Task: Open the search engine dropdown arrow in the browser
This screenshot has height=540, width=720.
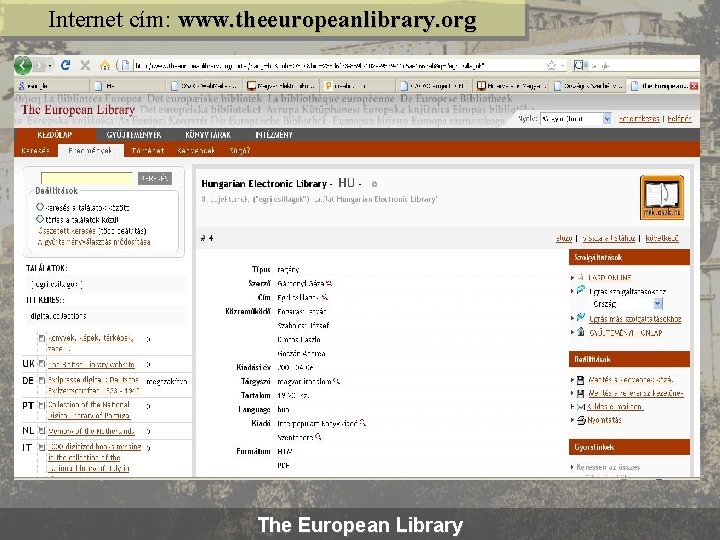Action: 587,66
